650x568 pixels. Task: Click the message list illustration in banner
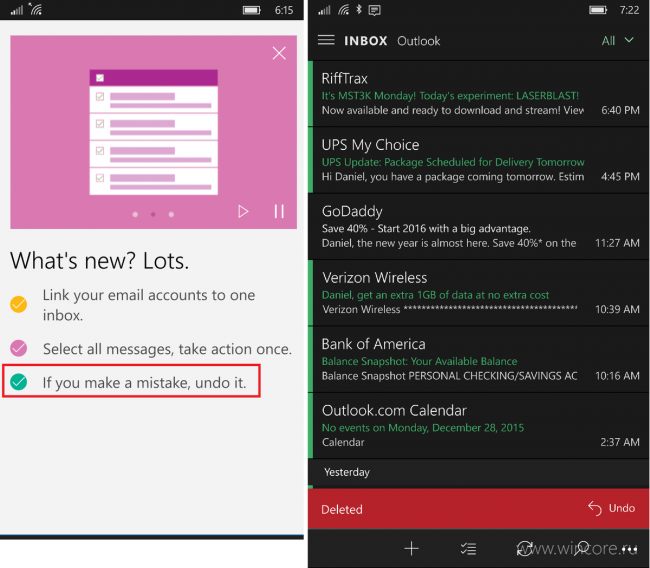(x=154, y=132)
